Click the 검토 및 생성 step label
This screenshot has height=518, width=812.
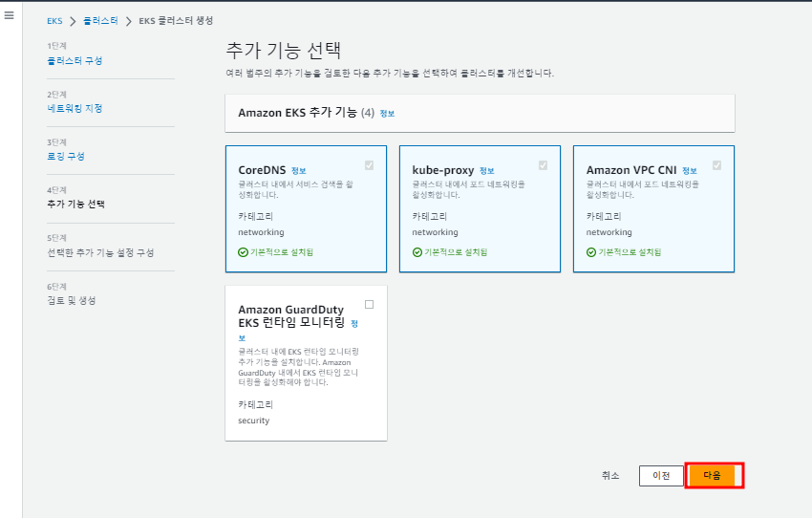click(72, 300)
